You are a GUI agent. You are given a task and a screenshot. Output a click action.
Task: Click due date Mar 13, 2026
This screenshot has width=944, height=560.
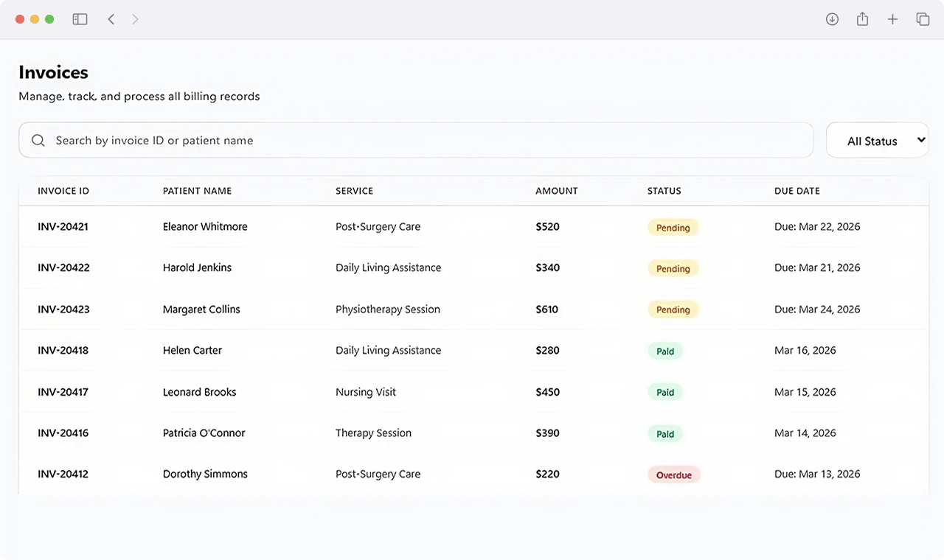[817, 475]
